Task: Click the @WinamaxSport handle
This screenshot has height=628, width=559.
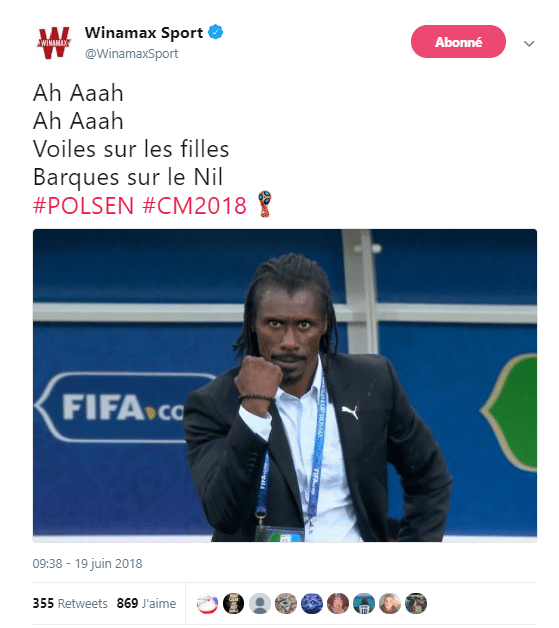Action: pos(131,54)
